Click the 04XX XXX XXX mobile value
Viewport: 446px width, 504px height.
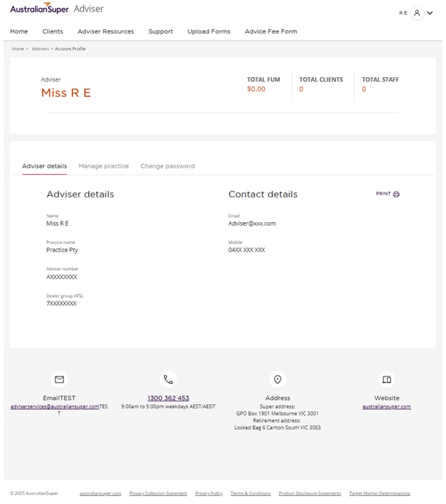(246, 250)
